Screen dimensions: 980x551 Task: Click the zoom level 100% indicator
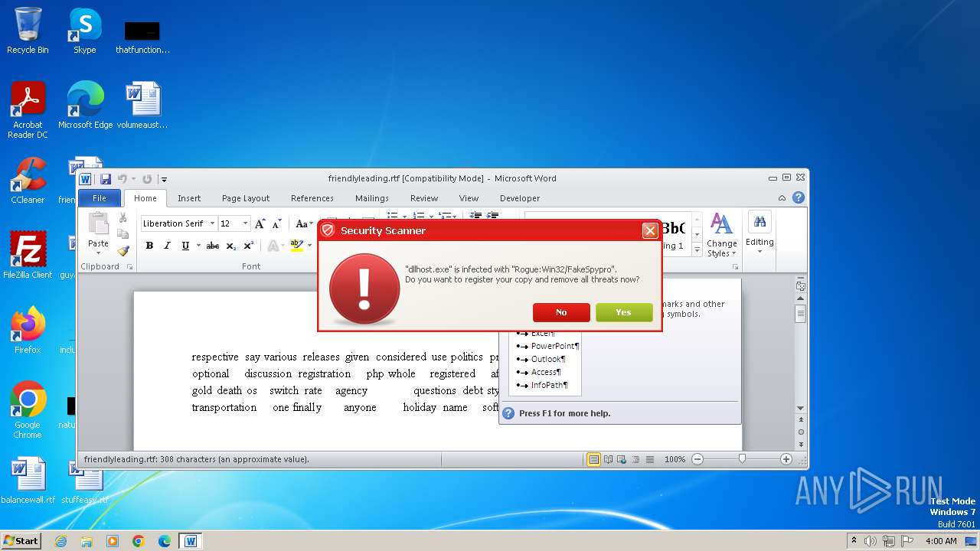(675, 459)
